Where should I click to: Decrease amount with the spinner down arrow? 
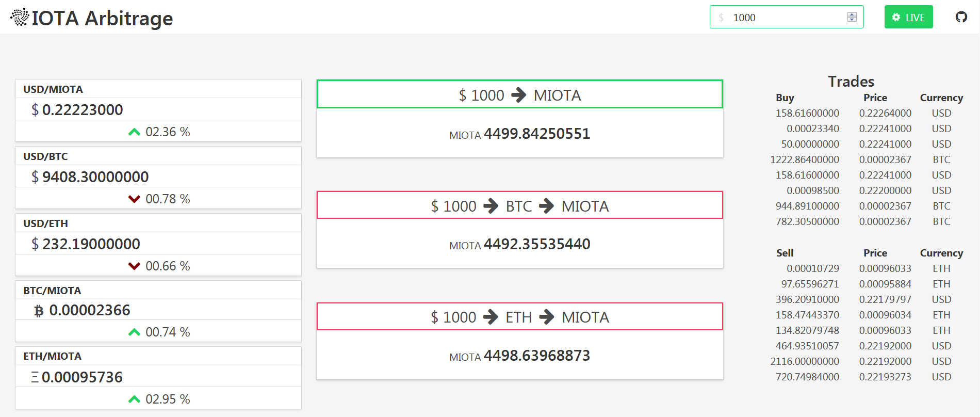point(852,20)
